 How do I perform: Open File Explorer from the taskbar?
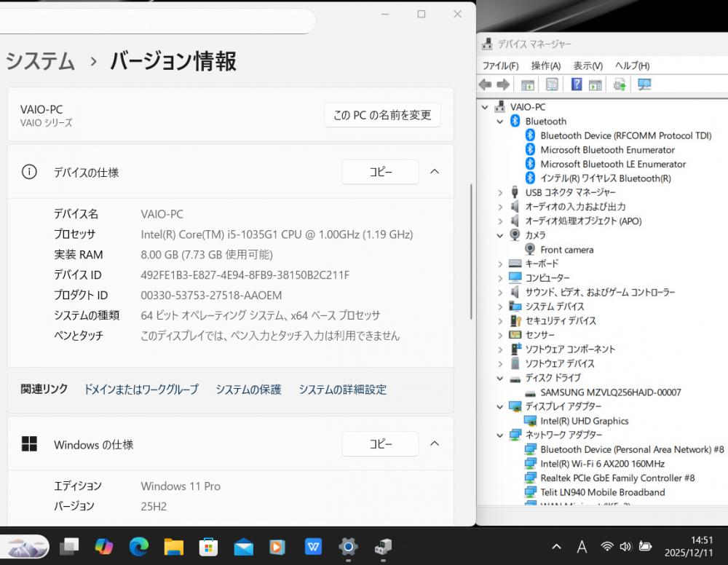pos(173,546)
